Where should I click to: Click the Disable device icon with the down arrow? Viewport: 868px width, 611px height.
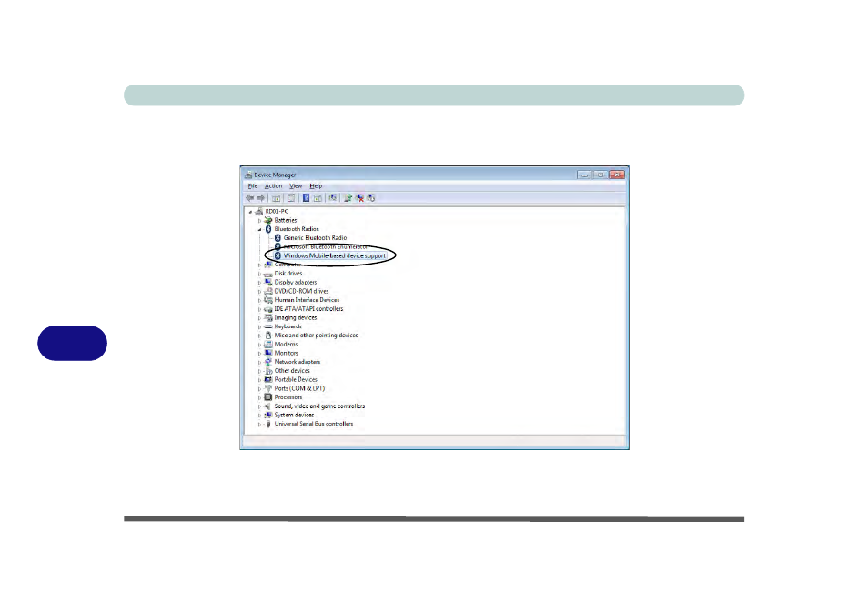(x=371, y=198)
